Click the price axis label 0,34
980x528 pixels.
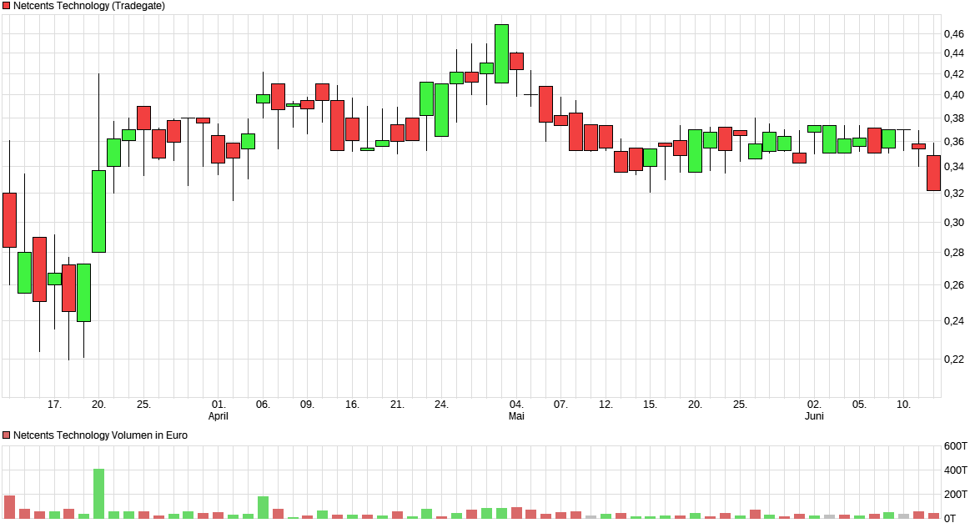(954, 167)
